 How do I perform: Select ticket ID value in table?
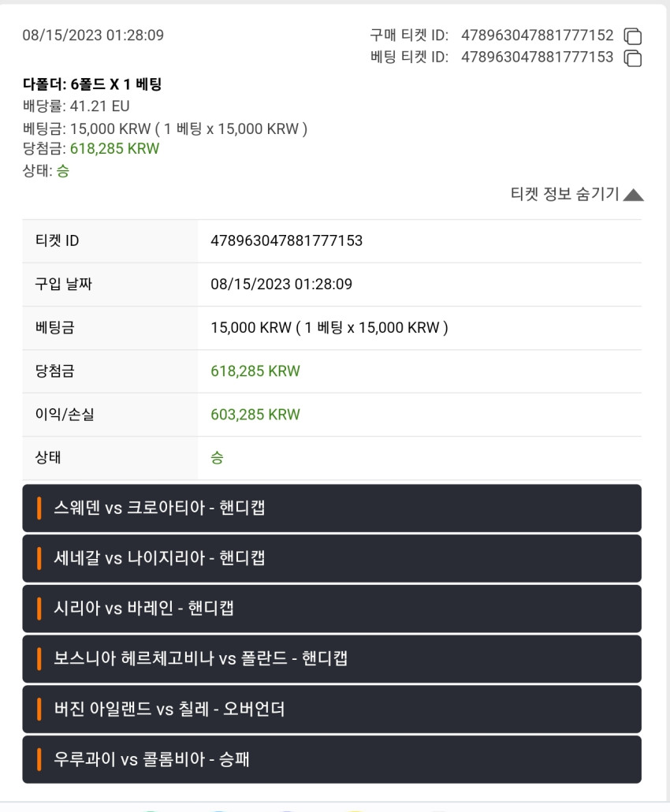coord(286,240)
